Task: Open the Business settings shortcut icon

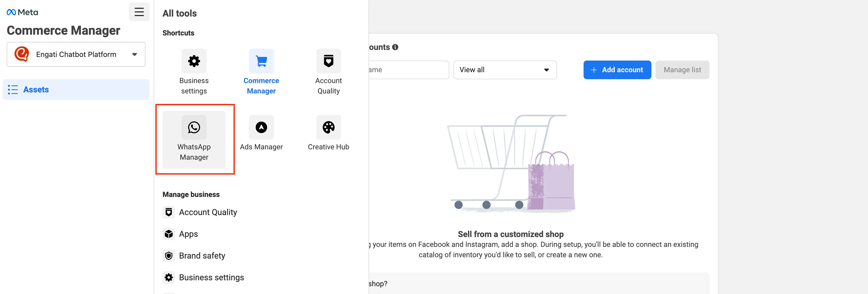Action: pos(194,61)
